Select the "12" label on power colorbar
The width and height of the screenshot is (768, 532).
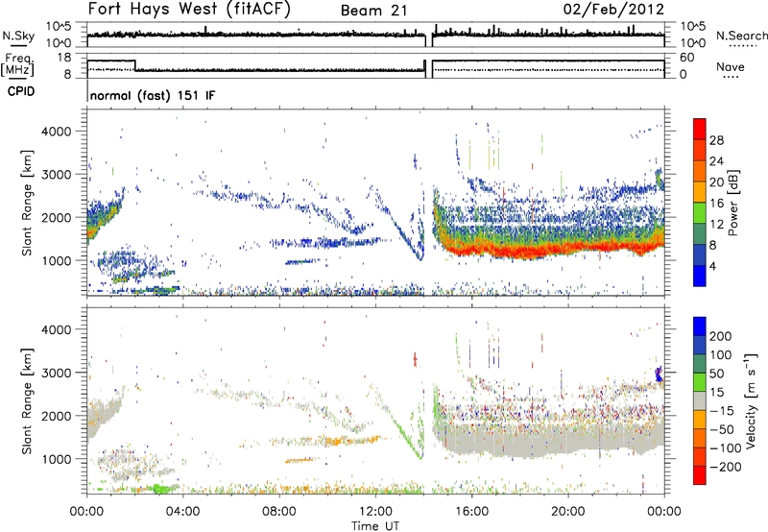coord(716,225)
